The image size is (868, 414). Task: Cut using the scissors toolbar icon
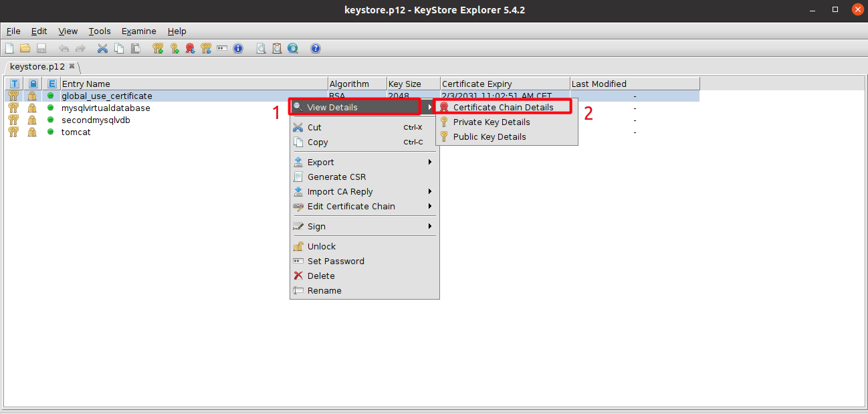pyautogui.click(x=102, y=48)
